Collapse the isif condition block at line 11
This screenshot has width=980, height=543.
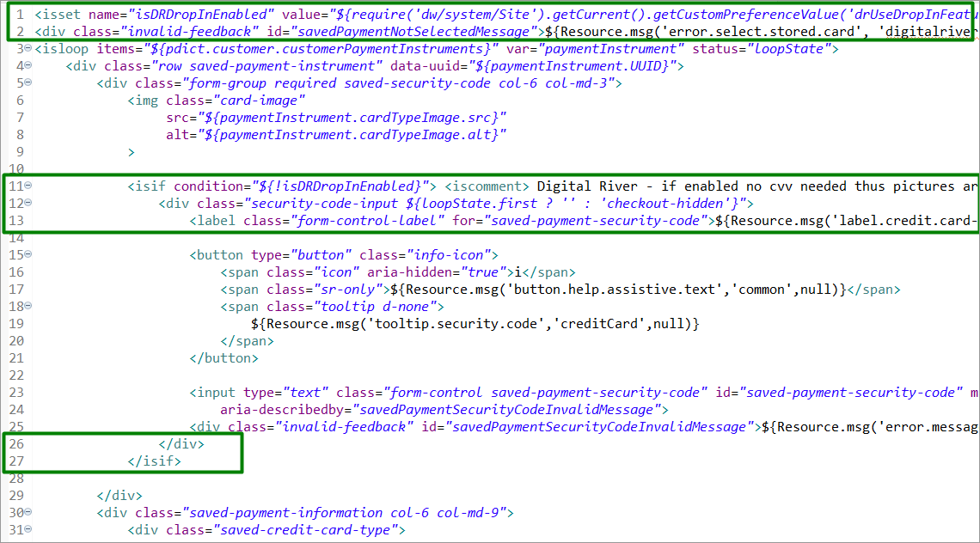tap(27, 186)
